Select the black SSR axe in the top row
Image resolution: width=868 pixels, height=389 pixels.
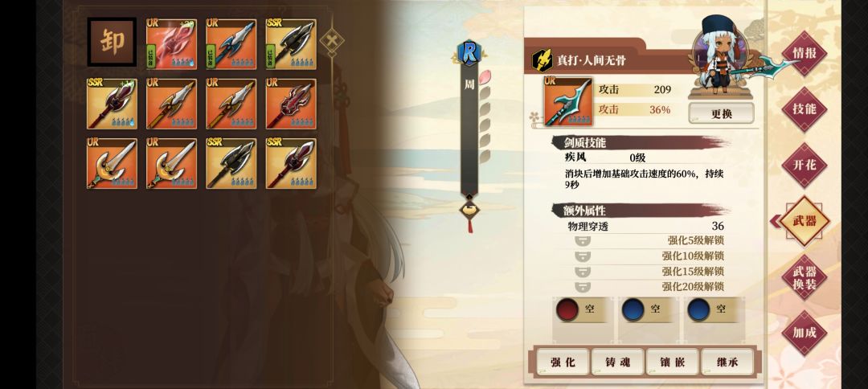click(x=291, y=44)
